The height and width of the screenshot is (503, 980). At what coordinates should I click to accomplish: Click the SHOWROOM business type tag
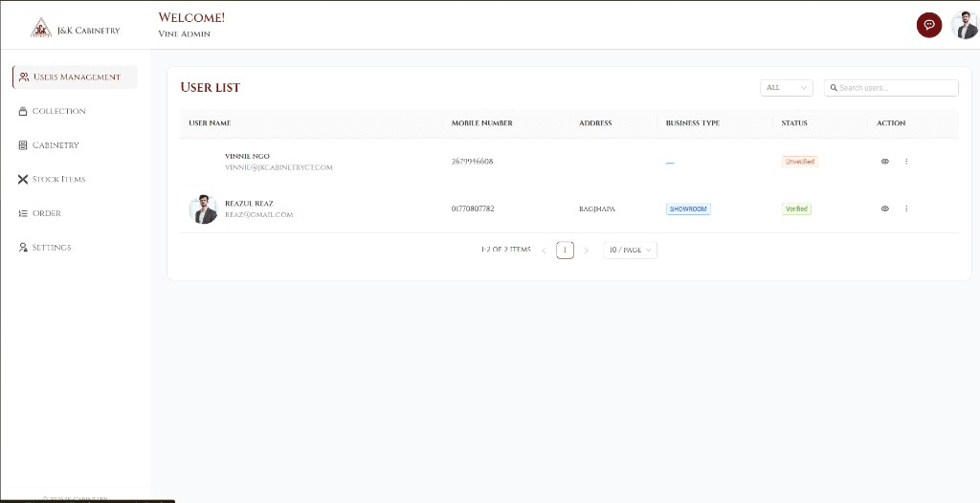click(x=688, y=208)
